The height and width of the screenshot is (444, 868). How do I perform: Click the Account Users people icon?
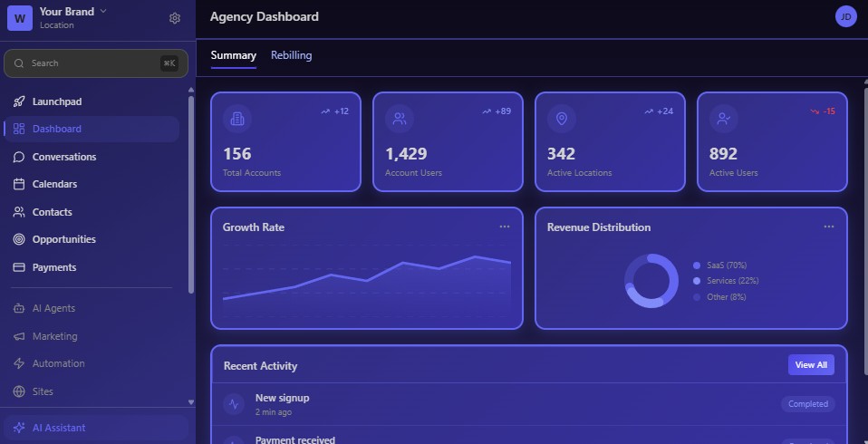400,119
